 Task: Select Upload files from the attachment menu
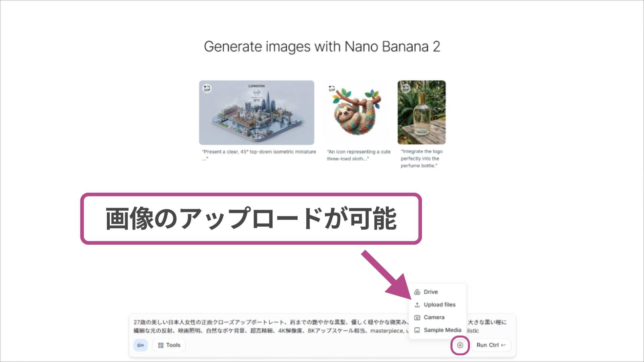click(439, 304)
